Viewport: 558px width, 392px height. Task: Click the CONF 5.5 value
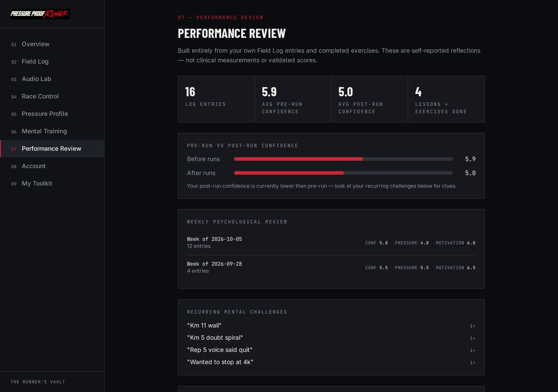click(376, 268)
